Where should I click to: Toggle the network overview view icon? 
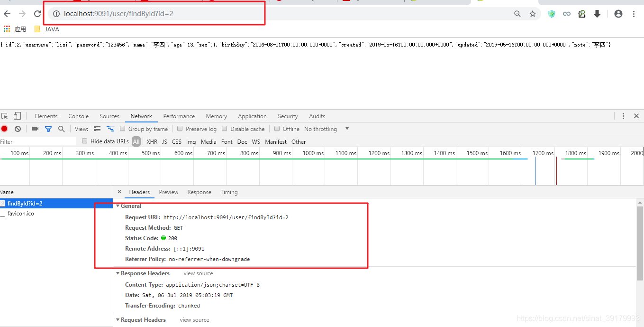click(x=110, y=129)
